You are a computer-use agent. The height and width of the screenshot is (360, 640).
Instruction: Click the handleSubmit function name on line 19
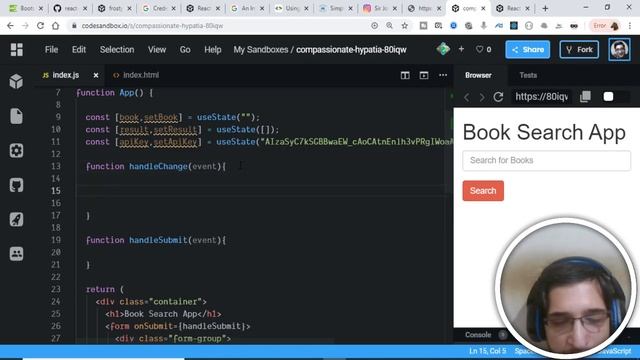(158, 240)
